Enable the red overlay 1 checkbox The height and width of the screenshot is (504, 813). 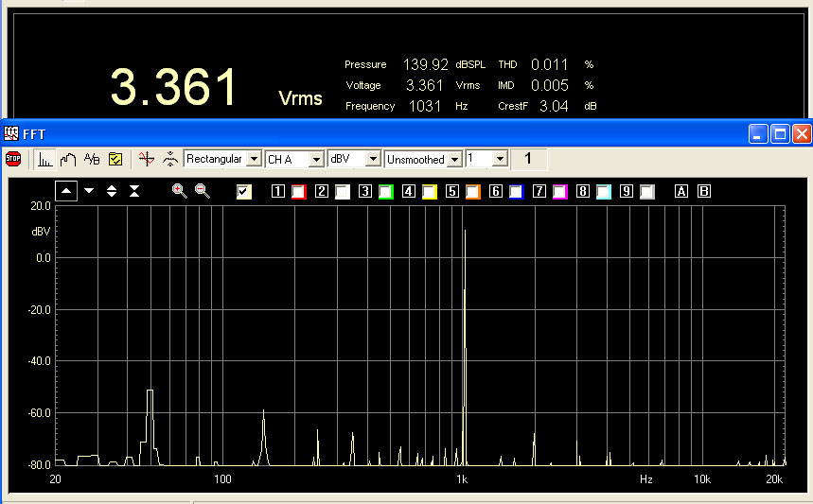[x=298, y=192]
